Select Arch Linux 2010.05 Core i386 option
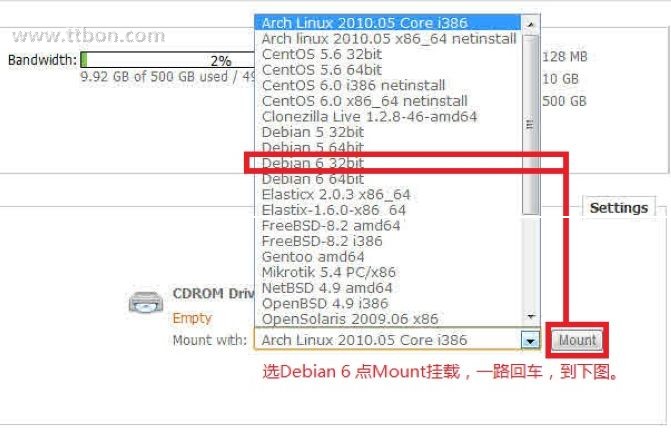671x435 pixels. pos(388,23)
